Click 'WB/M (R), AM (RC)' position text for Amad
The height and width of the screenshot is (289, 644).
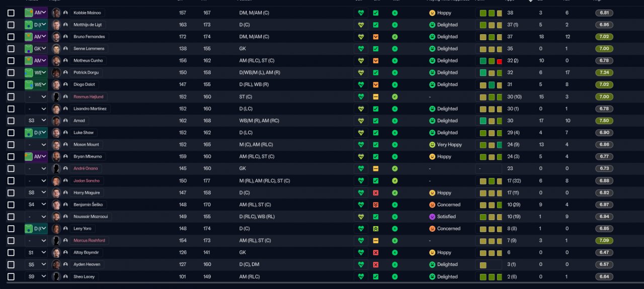click(x=261, y=121)
